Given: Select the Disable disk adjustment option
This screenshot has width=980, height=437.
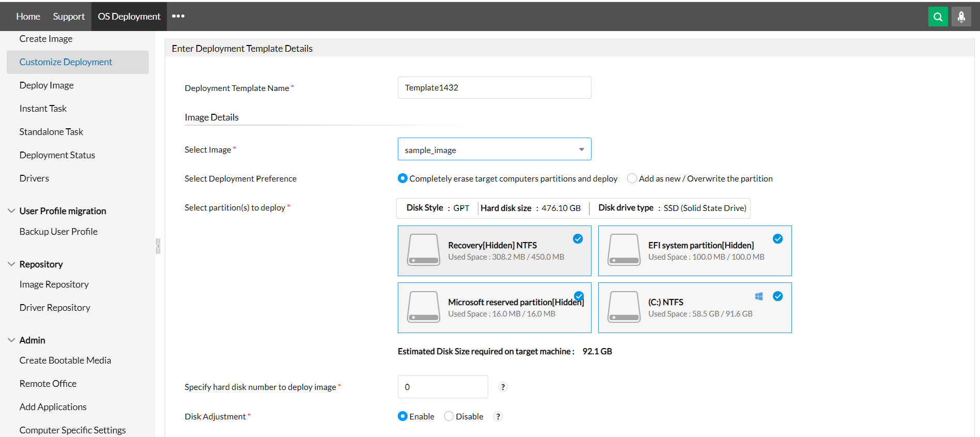Looking at the screenshot, I should click(449, 416).
